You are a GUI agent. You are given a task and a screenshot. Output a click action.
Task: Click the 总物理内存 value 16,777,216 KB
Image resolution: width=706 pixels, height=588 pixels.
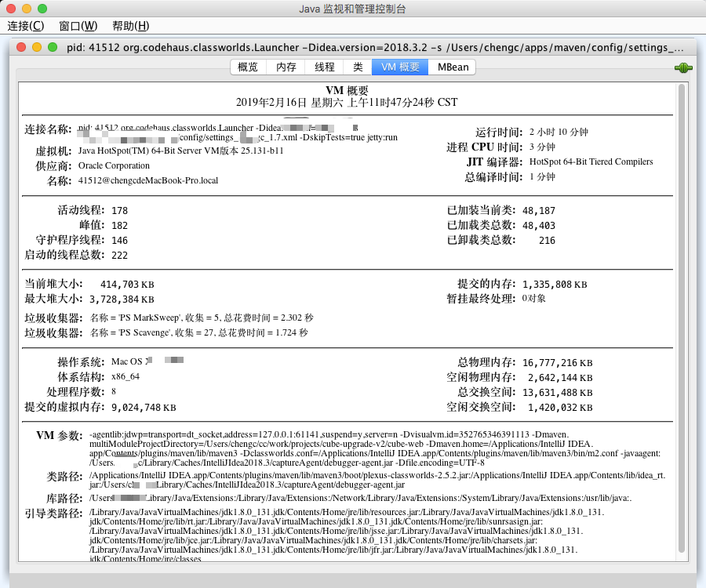pyautogui.click(x=558, y=363)
